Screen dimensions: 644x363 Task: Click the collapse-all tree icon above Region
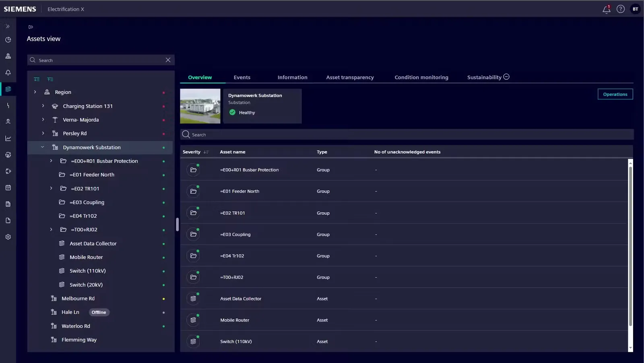(x=50, y=79)
